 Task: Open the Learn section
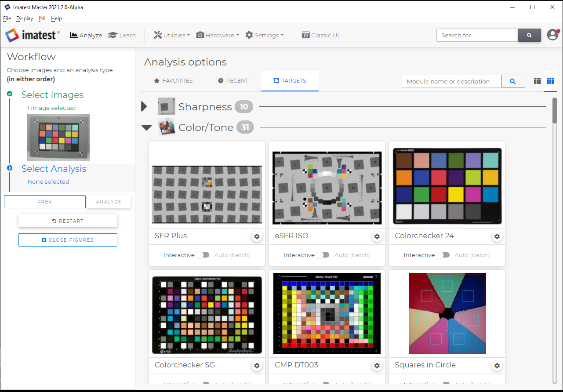pos(122,35)
